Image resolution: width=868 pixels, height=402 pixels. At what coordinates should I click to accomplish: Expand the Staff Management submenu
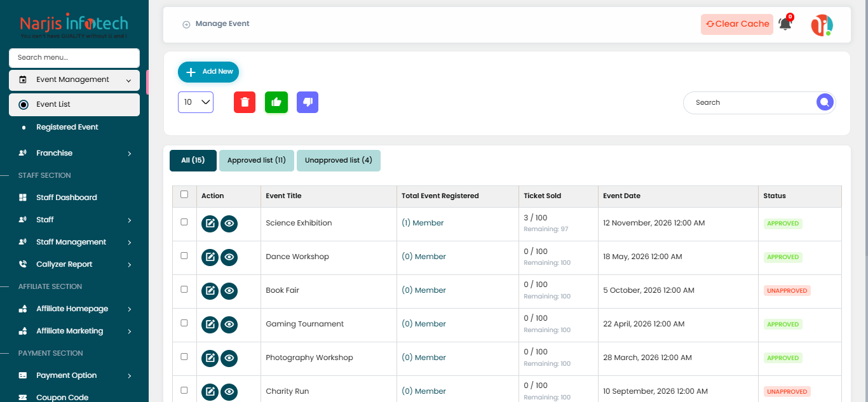click(74, 242)
